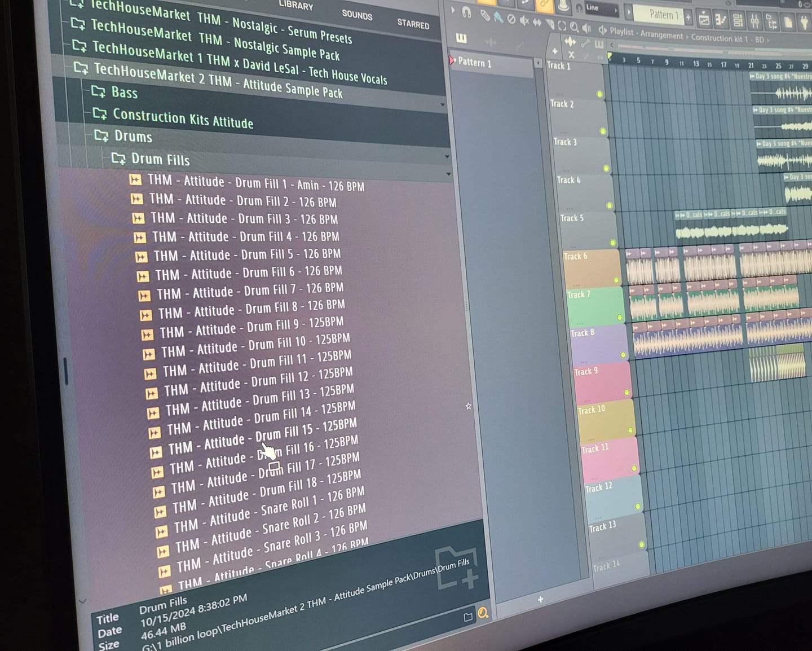
Task: Open the Channel rack view button
Action: 738,20
